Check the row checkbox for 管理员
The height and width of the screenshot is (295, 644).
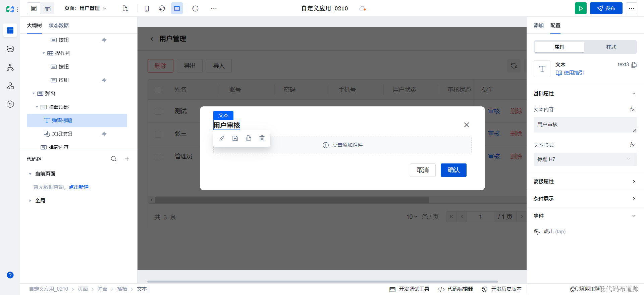158,157
